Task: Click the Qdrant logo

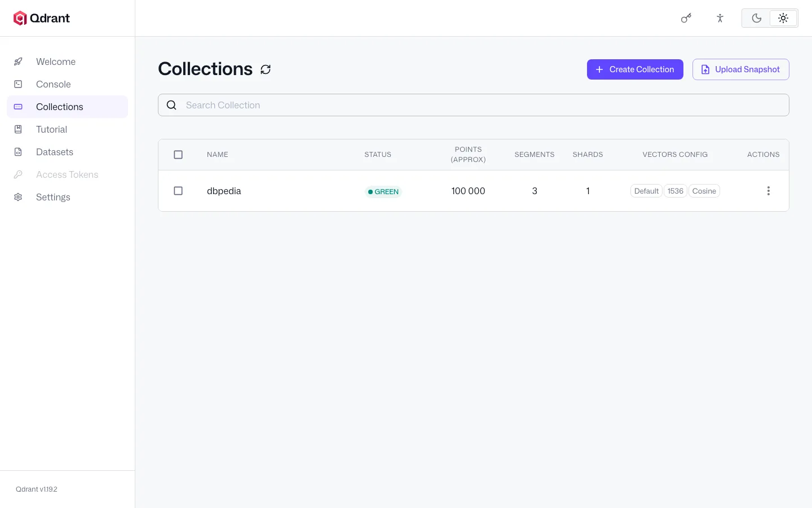Action: [42, 18]
